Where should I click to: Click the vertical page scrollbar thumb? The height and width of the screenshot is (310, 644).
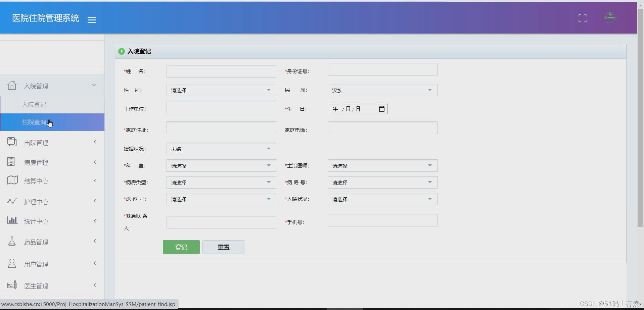(640, 117)
